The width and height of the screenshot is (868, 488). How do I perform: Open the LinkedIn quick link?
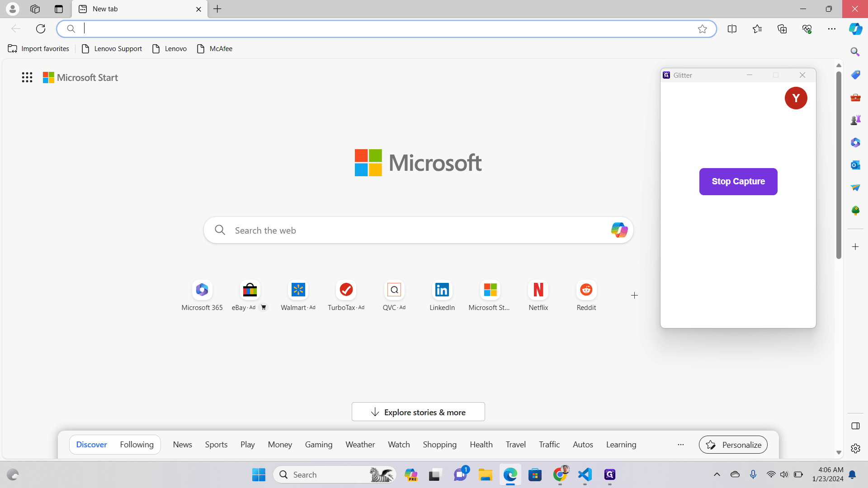click(x=442, y=296)
